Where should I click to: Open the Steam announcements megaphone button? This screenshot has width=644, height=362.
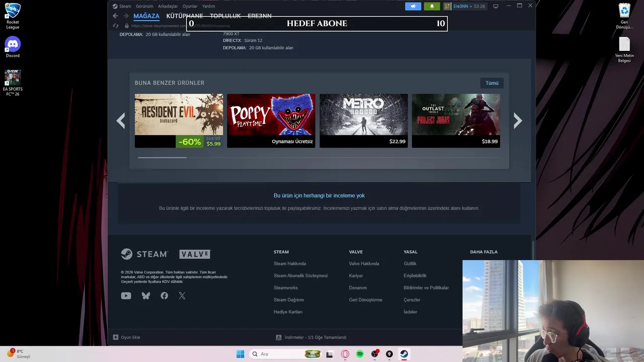pos(413,6)
